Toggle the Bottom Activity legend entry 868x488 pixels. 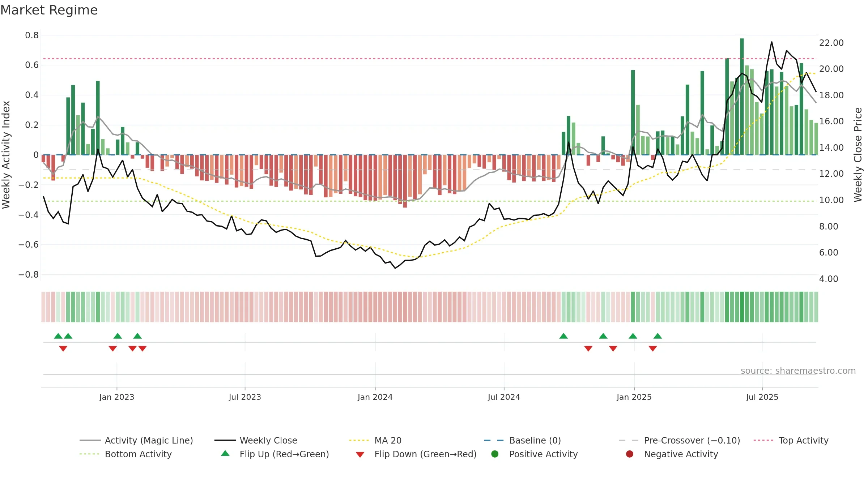click(125, 454)
